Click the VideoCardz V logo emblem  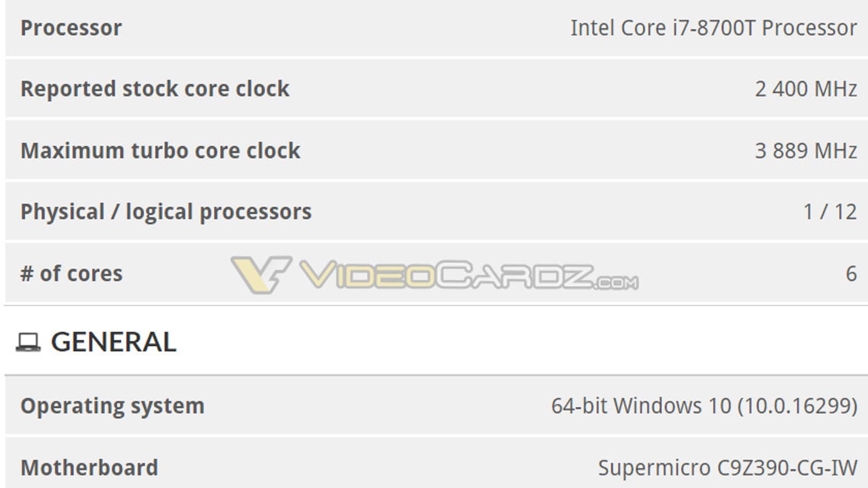[260, 274]
